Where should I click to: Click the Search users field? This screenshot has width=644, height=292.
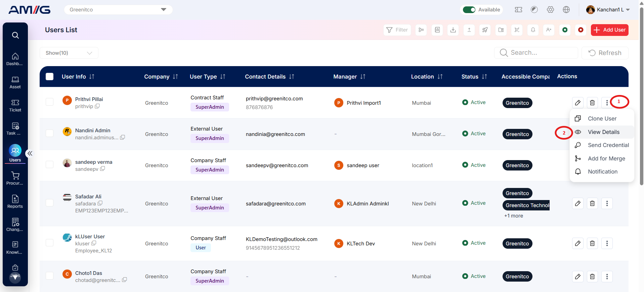click(536, 53)
